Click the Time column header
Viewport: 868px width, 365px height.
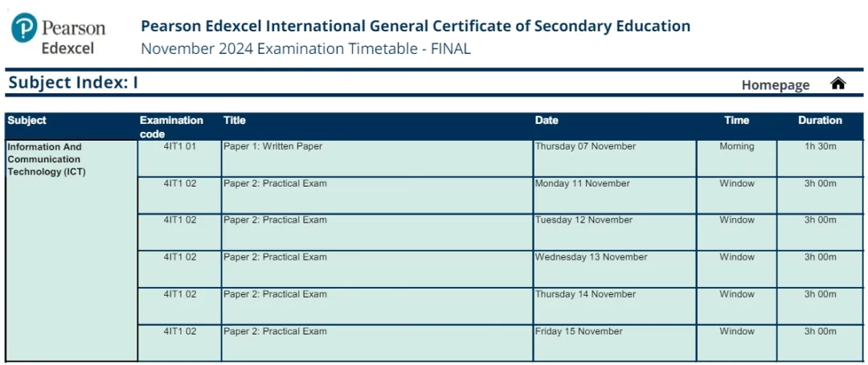point(736,120)
